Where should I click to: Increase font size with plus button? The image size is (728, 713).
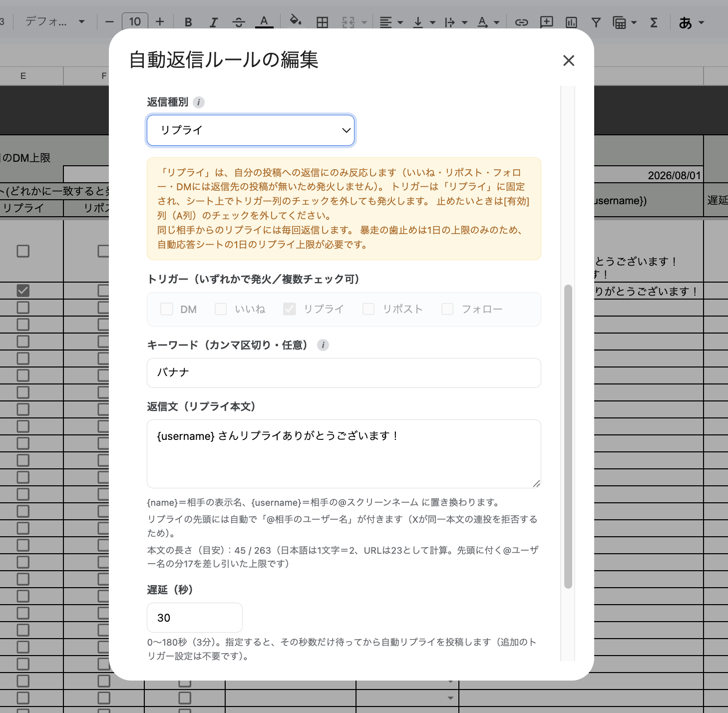pos(160,22)
